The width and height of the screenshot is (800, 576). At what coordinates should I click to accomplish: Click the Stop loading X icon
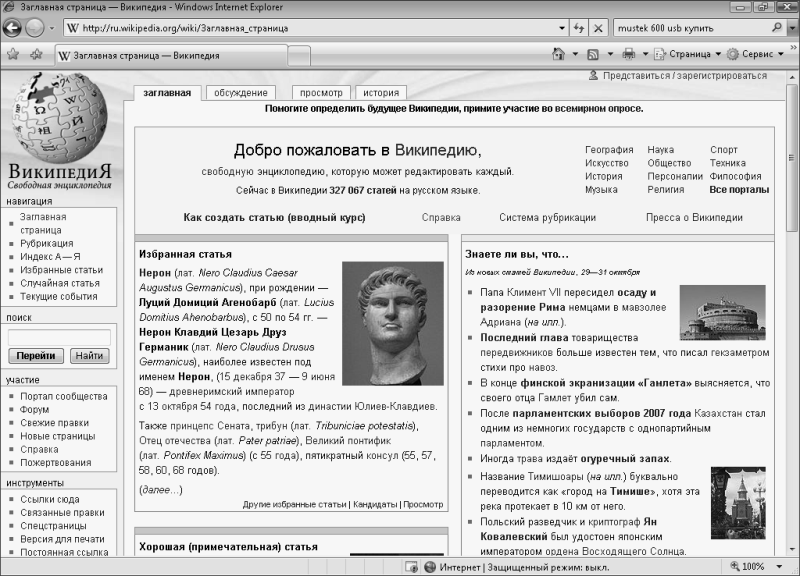(x=598, y=28)
